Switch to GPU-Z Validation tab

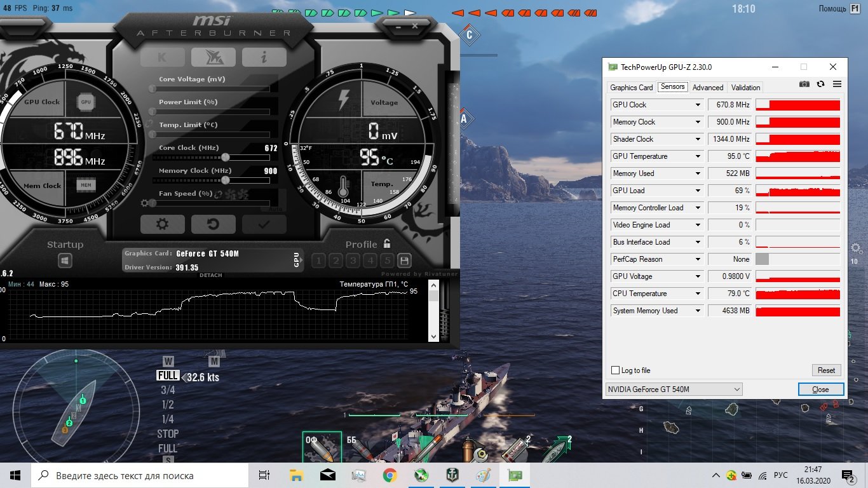pos(745,88)
